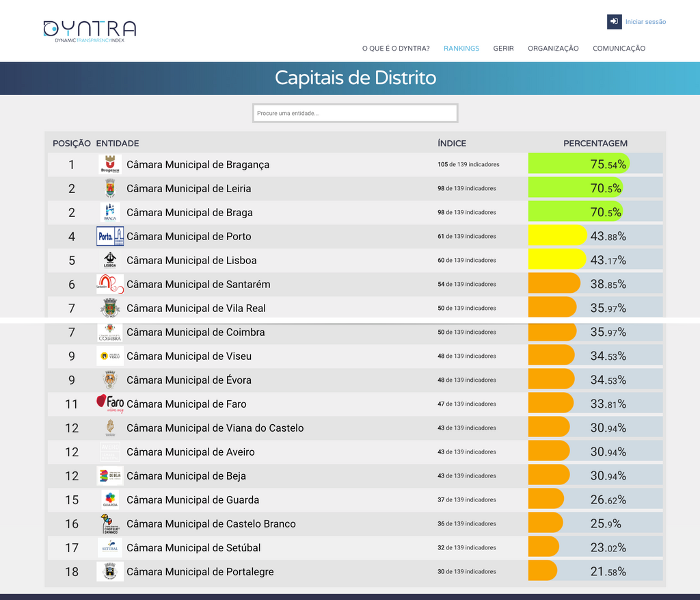700x600 pixels.
Task: Click the Leiria coat of arms icon
Action: tap(110, 189)
